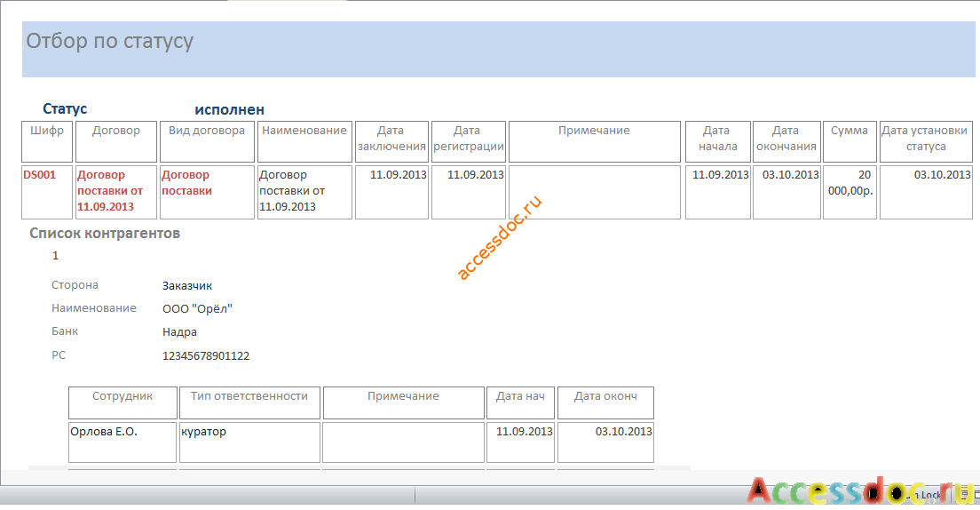Image resolution: width=980 pixels, height=510 pixels.
Task: Click the bank value 'Надра'
Action: (x=179, y=332)
